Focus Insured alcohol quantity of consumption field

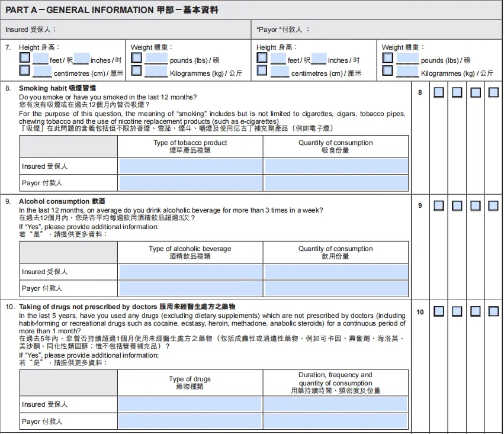(336, 272)
